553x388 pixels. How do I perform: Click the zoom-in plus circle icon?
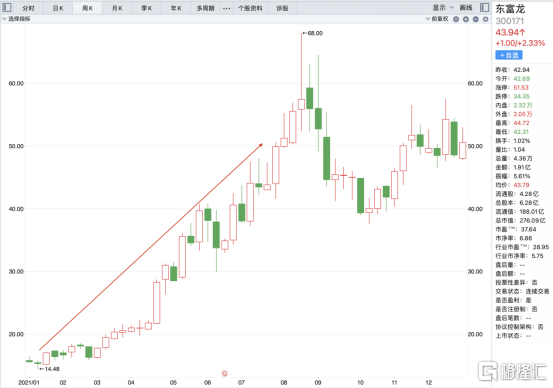pyautogui.click(x=466, y=19)
